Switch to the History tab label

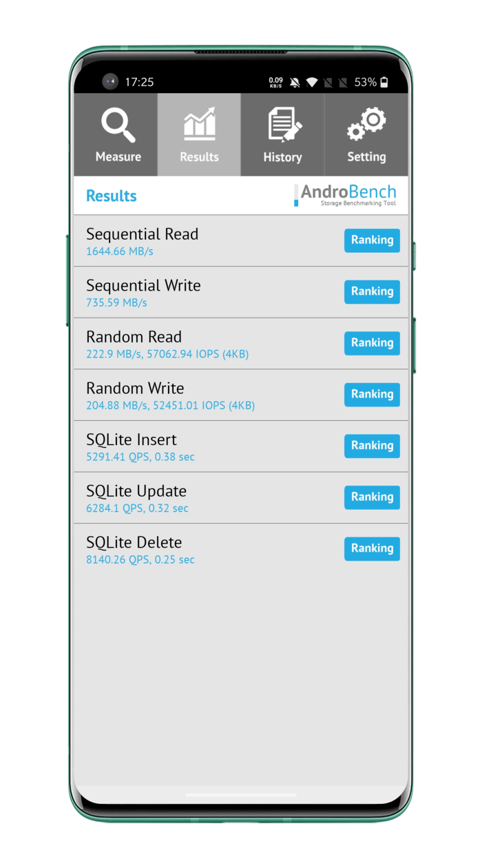click(282, 157)
